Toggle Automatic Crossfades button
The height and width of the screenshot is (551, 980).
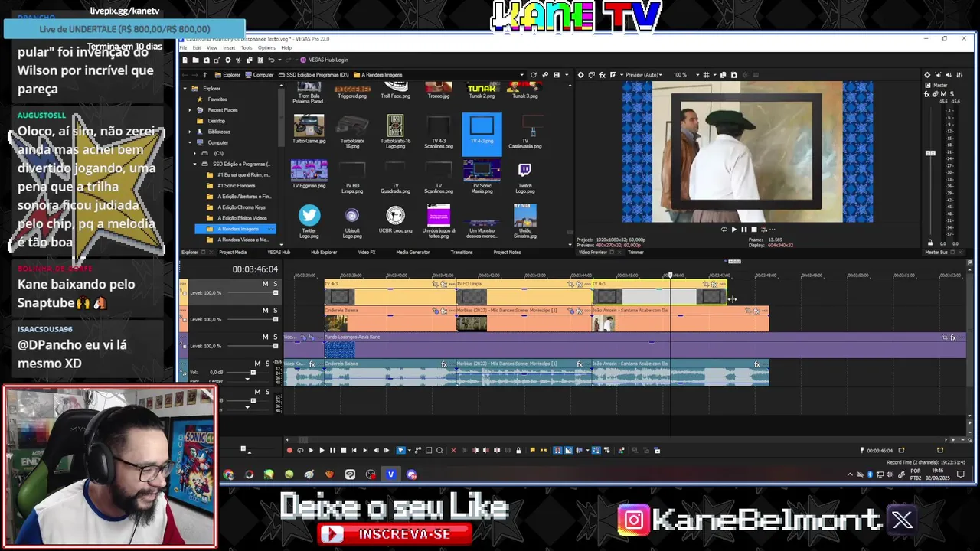pyautogui.click(x=568, y=450)
